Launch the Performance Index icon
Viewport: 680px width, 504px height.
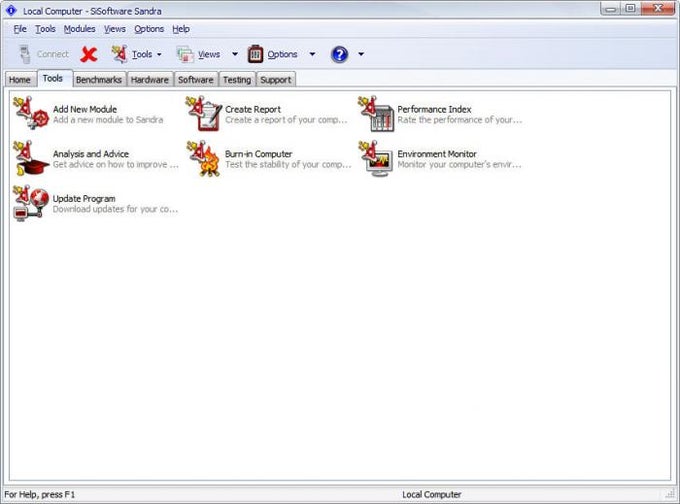pyautogui.click(x=376, y=114)
